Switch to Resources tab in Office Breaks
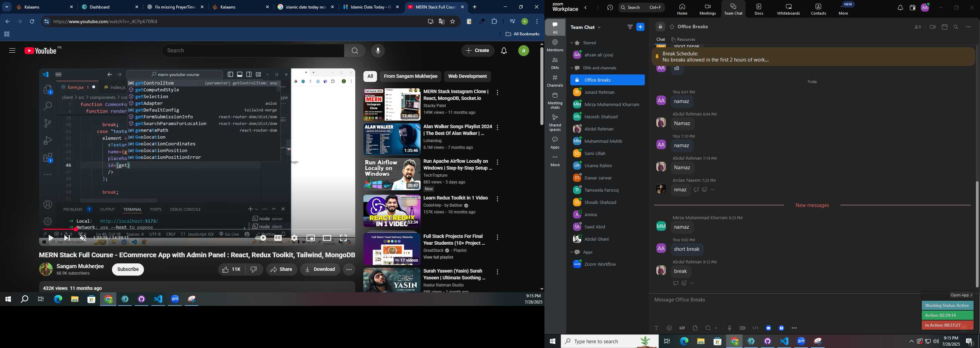This screenshot has width=980, height=348. tap(684, 39)
